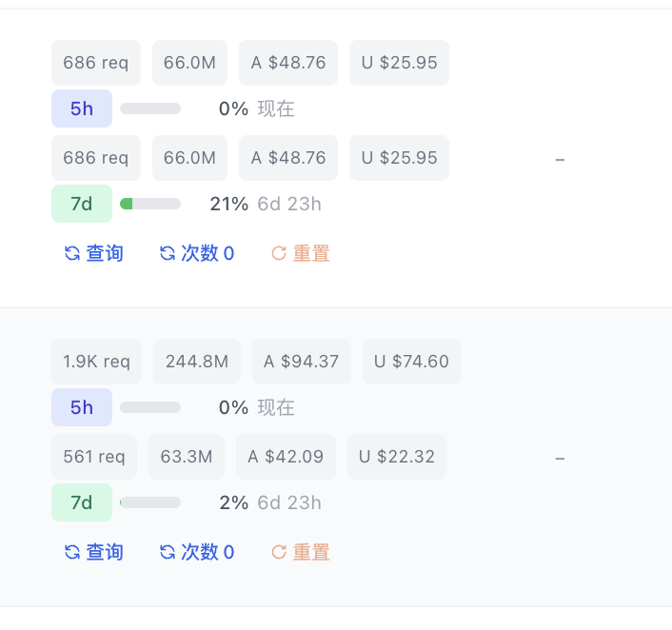The height and width of the screenshot is (630, 672).
Task: Click sync icon beside 次数 0 in second row
Action: (x=168, y=552)
